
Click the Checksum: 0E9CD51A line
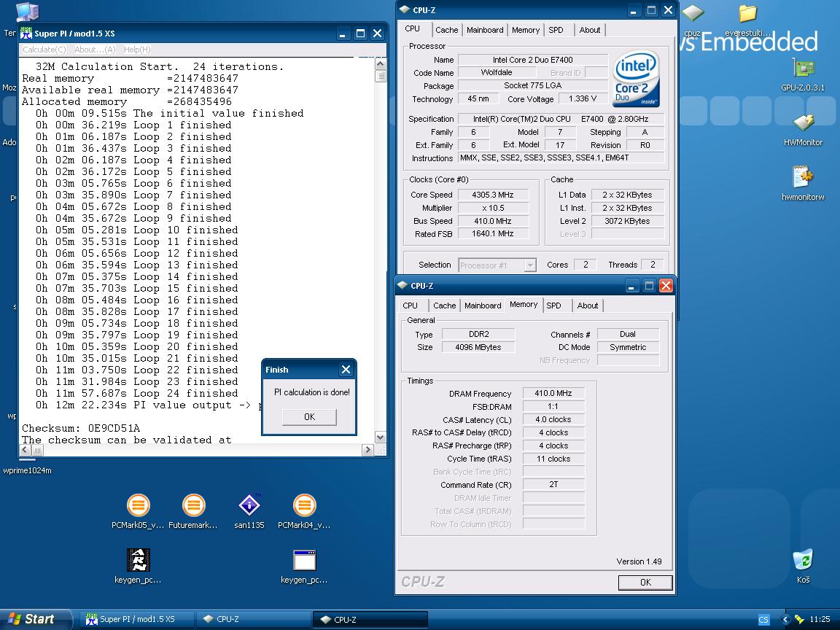81,428
